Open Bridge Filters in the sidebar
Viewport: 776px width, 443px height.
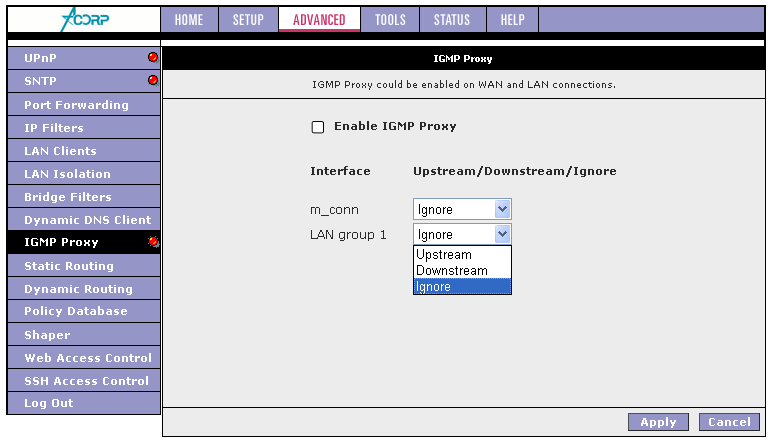pos(84,197)
